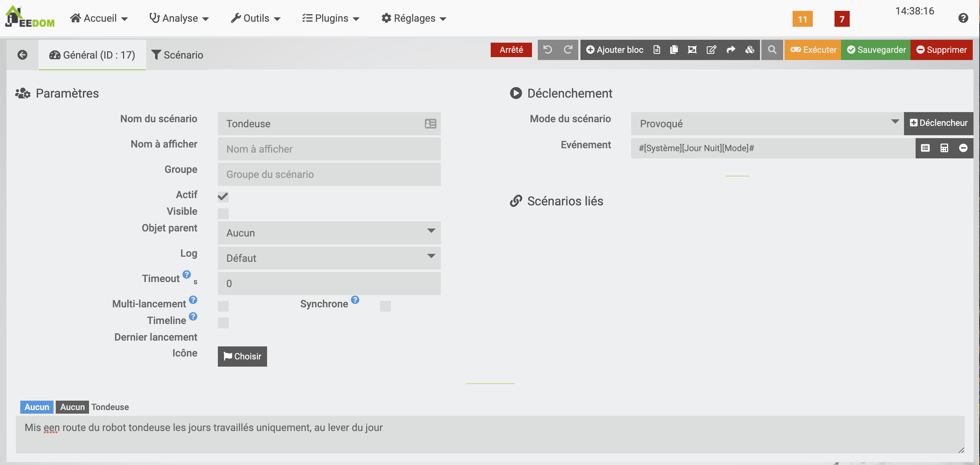Click the Nom à afficher field

(x=329, y=149)
